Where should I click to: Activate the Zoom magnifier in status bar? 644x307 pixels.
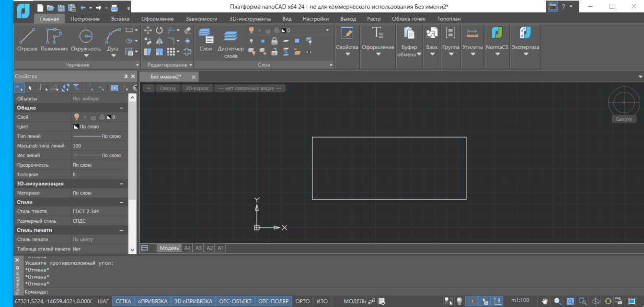point(558,301)
